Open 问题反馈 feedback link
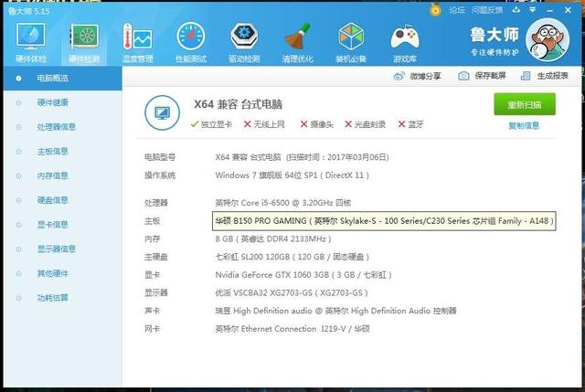Screen dimensions: 585x392 487,10
